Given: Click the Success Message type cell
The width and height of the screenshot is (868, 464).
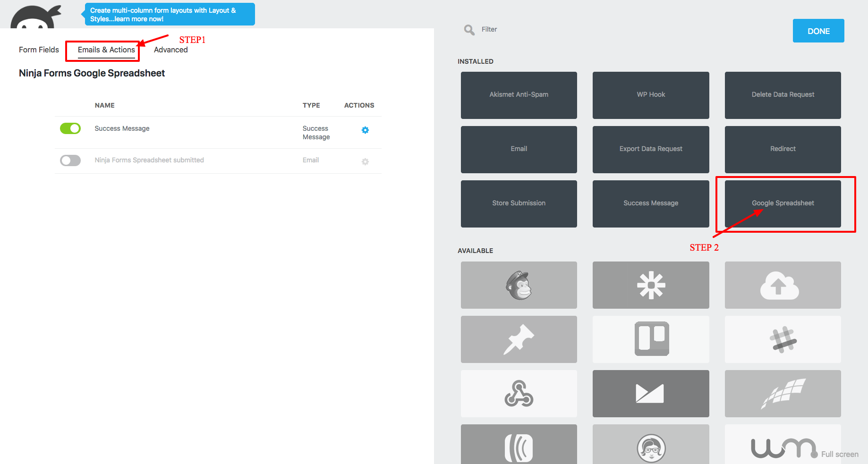Looking at the screenshot, I should [x=316, y=133].
